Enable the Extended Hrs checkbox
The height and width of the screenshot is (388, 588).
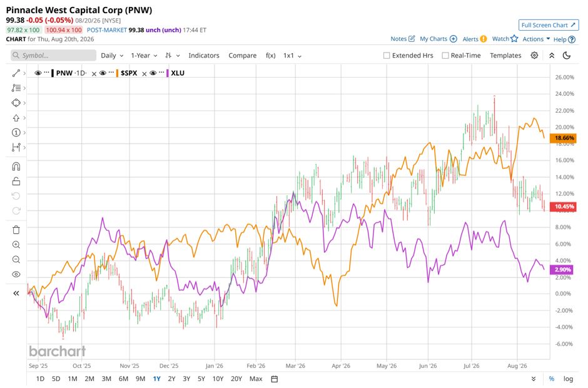tap(387, 56)
